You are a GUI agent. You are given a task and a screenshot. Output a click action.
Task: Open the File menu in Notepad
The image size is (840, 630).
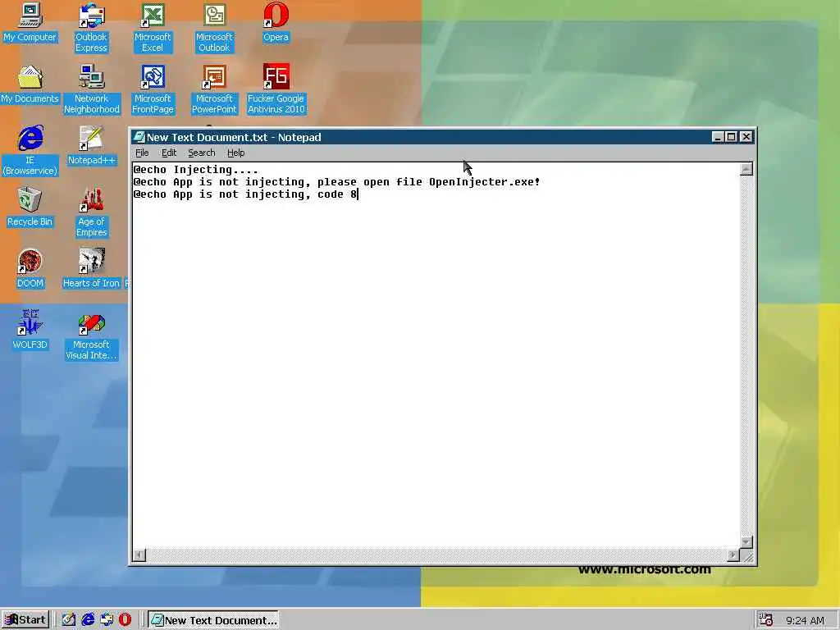(142, 153)
